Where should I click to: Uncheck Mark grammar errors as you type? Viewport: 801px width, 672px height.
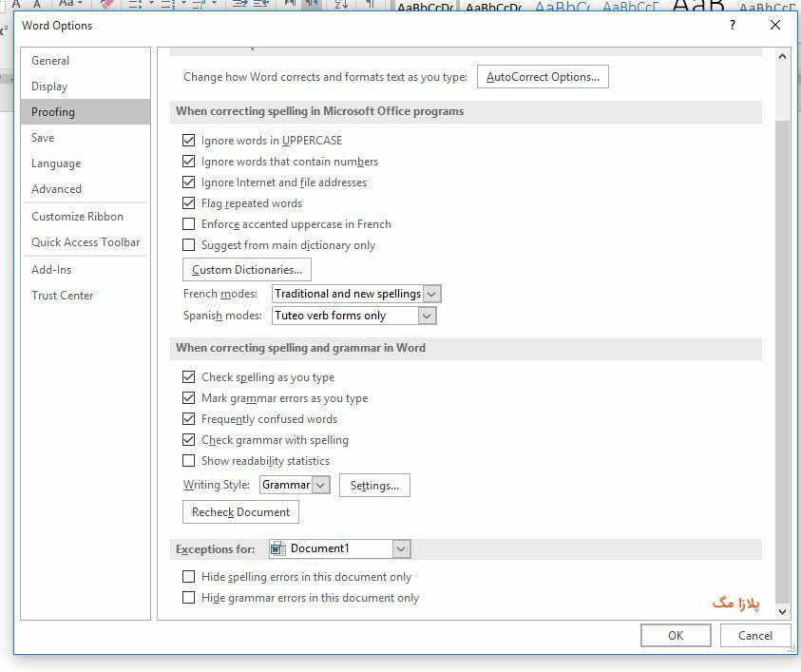pyautogui.click(x=188, y=398)
